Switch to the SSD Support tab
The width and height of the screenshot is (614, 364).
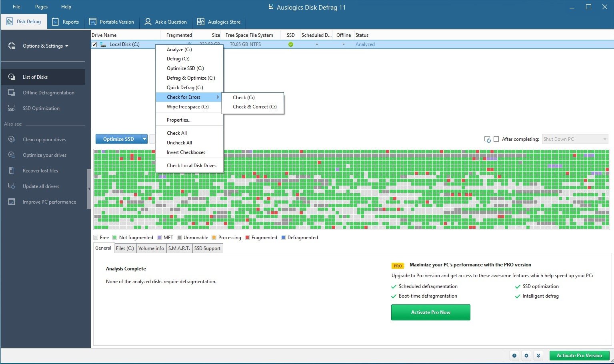207,248
